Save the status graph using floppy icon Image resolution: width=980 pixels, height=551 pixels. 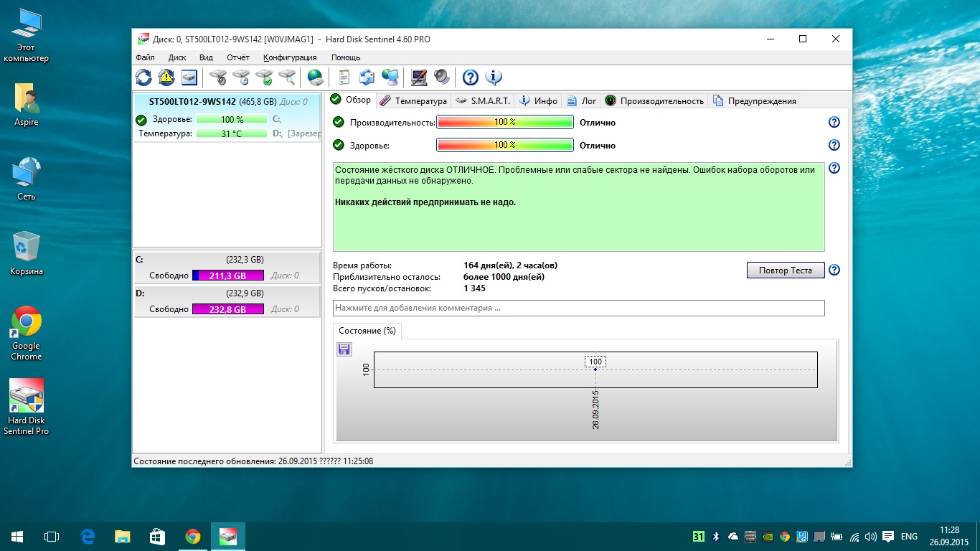(344, 349)
